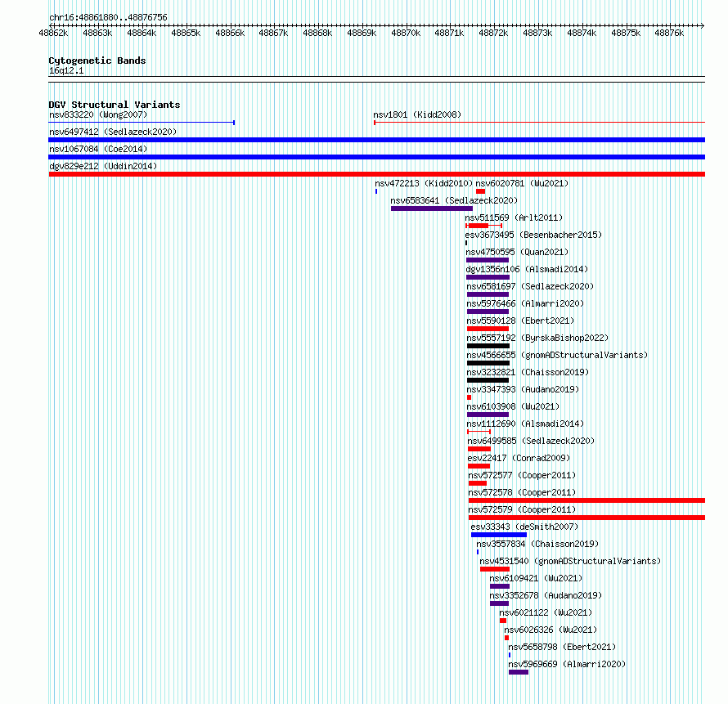
Task: Open the nsv5557192 (ByrskaBishop2022) label
Action: 537,338
